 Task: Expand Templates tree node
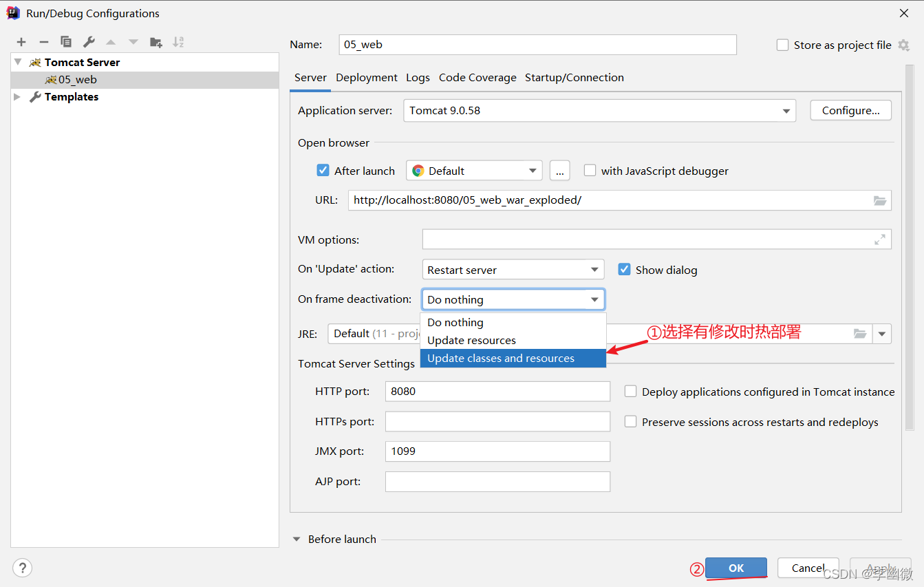[x=18, y=97]
